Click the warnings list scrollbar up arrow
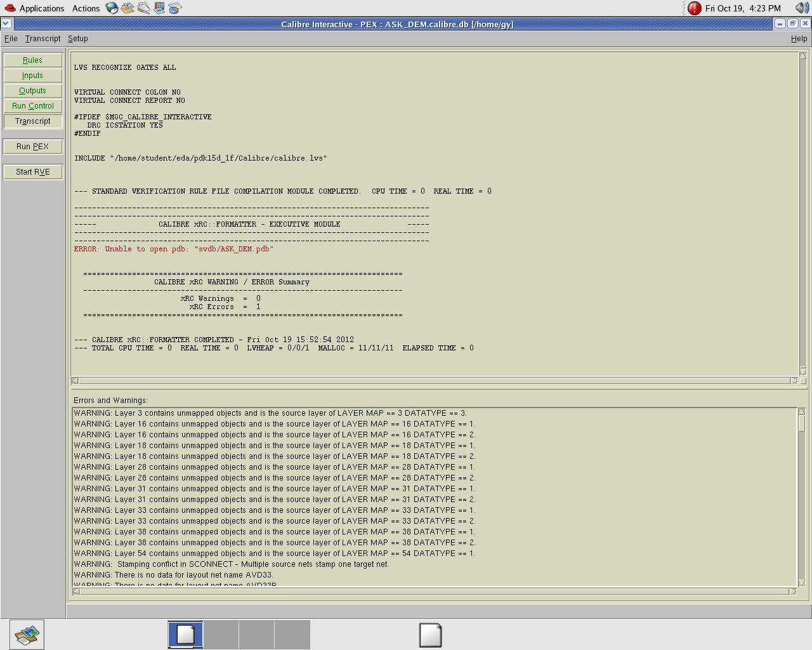The image size is (812, 650). pyautogui.click(x=802, y=411)
